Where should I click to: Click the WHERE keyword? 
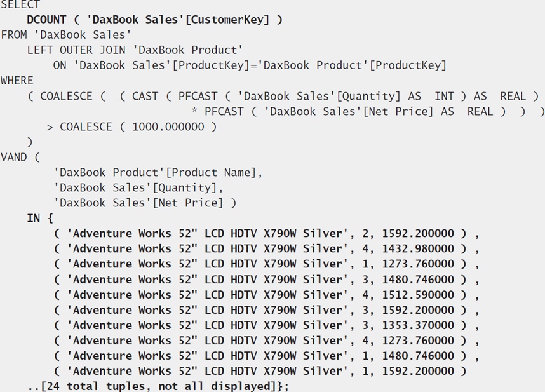pos(17,81)
